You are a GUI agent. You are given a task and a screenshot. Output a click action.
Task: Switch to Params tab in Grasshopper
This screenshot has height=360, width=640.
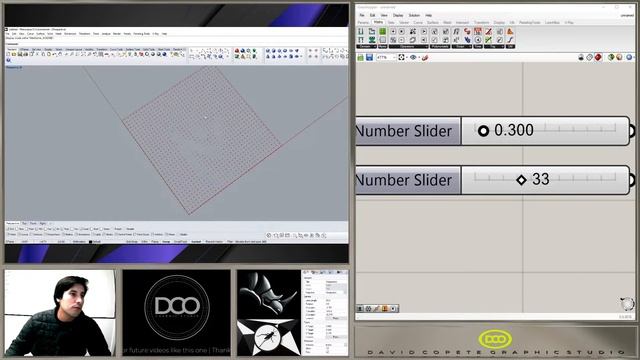363,22
